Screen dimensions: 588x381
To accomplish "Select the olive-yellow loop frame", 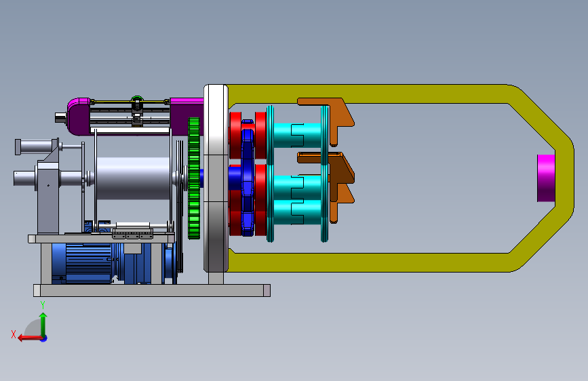I will click(x=401, y=178).
